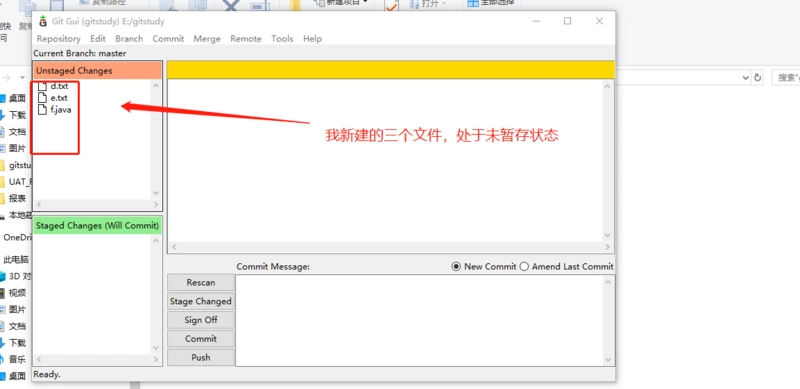Click the Staged list scroll-left arrow

click(x=39, y=359)
